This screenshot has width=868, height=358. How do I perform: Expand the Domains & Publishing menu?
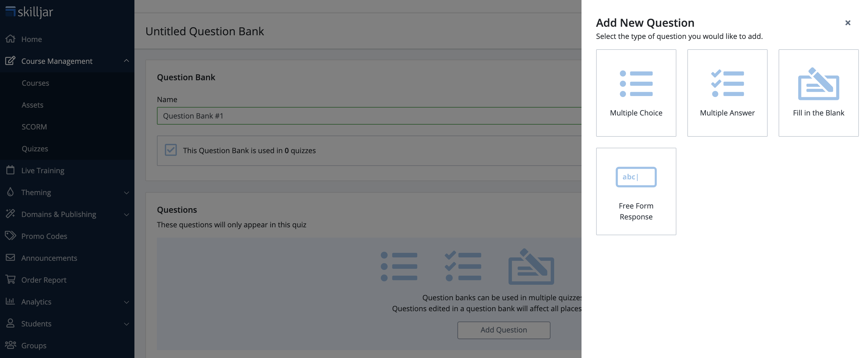tap(126, 215)
